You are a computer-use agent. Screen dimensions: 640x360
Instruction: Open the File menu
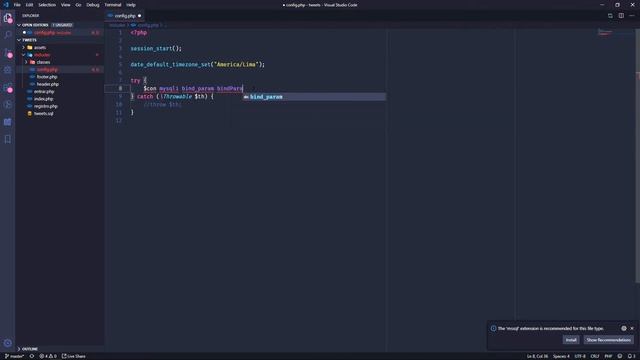17,5
